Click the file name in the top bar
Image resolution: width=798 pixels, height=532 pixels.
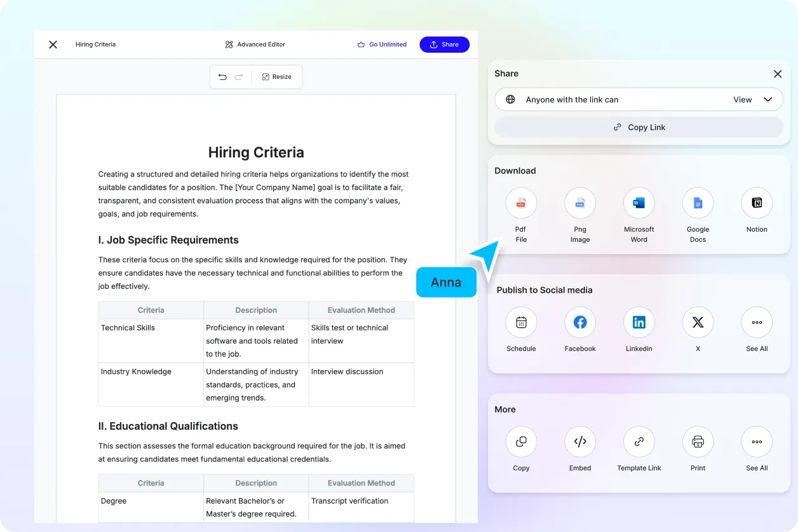click(95, 44)
